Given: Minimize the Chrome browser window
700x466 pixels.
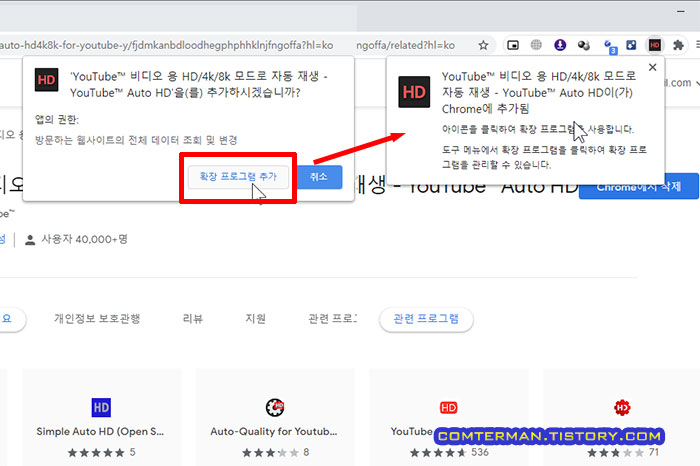Looking at the screenshot, I should pyautogui.click(x=681, y=12).
